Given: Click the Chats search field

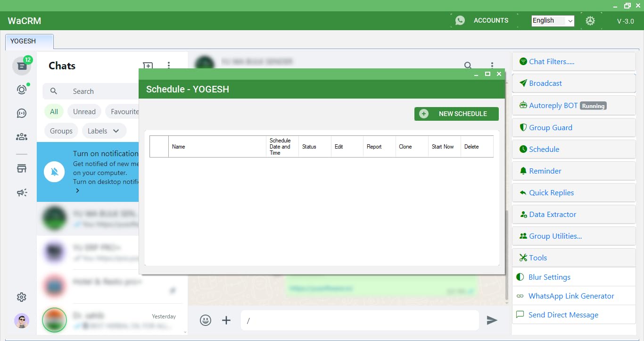Looking at the screenshot, I should tap(91, 91).
